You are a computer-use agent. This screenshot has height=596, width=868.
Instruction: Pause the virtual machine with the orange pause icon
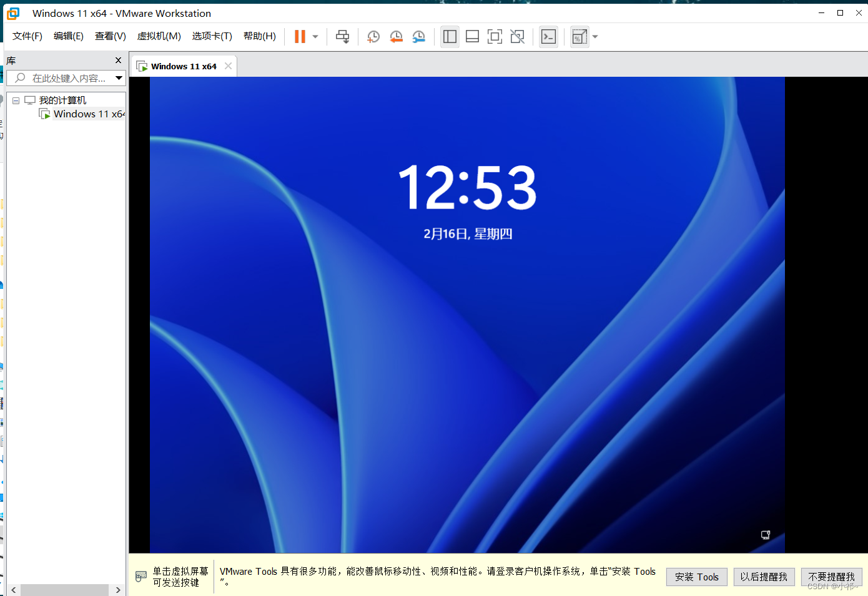300,37
